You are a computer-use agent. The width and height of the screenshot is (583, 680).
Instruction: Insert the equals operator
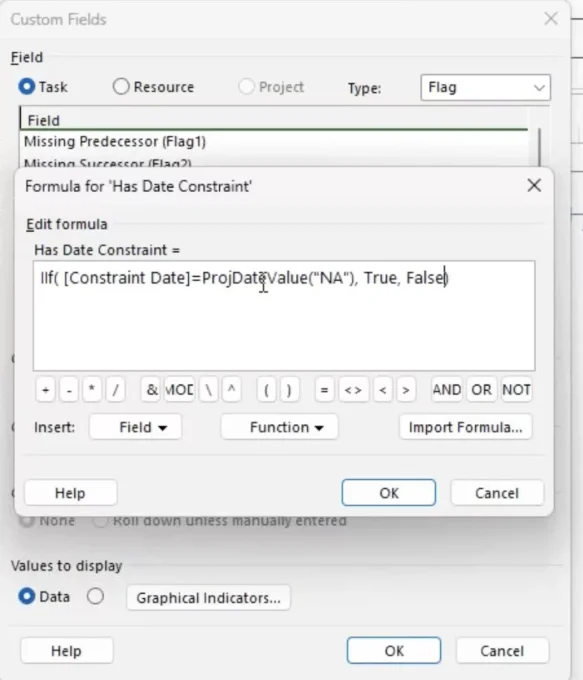click(x=324, y=389)
